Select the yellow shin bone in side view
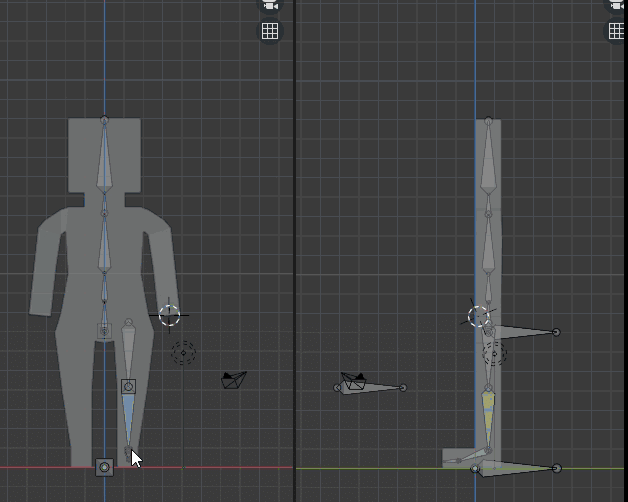Image resolution: width=628 pixels, height=502 pixels. tap(488, 419)
